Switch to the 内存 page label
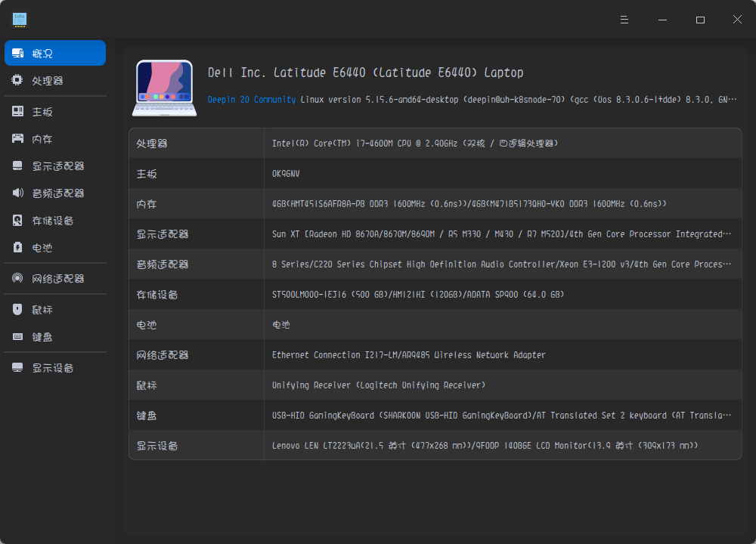Screen dimensions: 756x544 [42, 139]
